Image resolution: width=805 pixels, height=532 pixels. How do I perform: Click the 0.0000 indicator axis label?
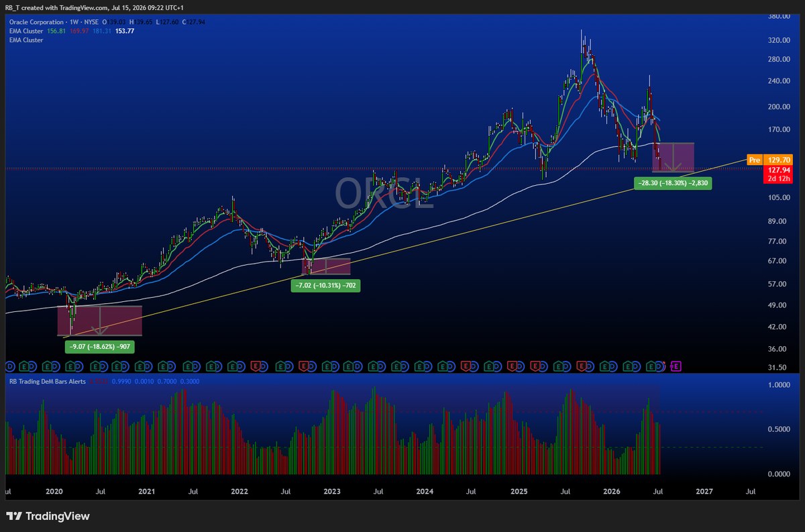click(x=779, y=474)
